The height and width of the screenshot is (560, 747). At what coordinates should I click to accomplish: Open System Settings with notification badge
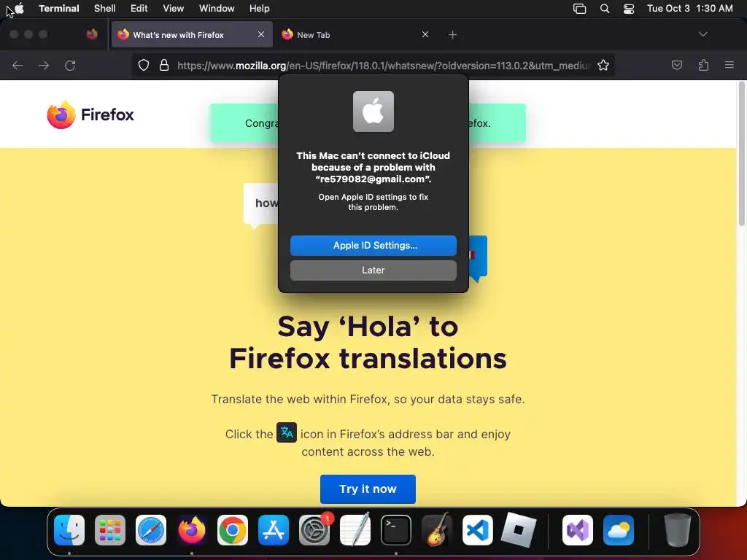(x=314, y=530)
